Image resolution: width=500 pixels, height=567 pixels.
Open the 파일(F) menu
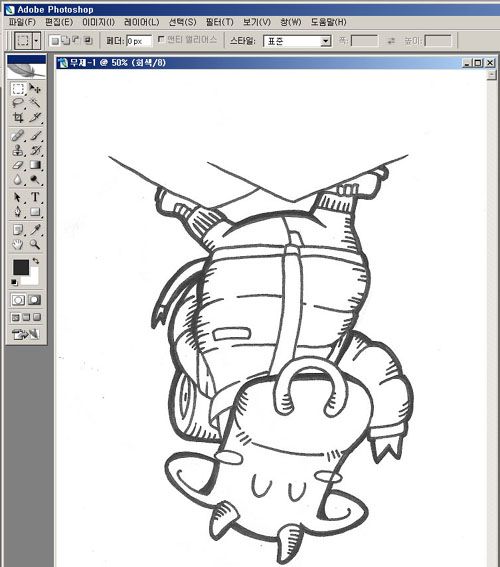pos(22,22)
